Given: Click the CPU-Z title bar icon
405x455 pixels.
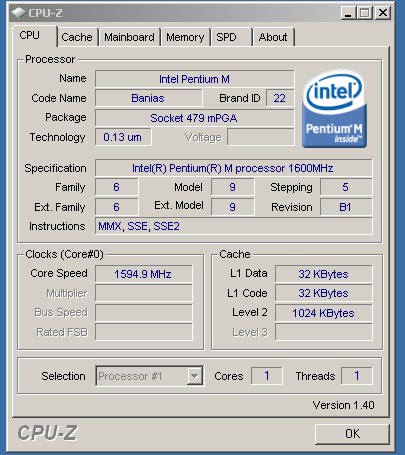Looking at the screenshot, I should pyautogui.click(x=18, y=13).
